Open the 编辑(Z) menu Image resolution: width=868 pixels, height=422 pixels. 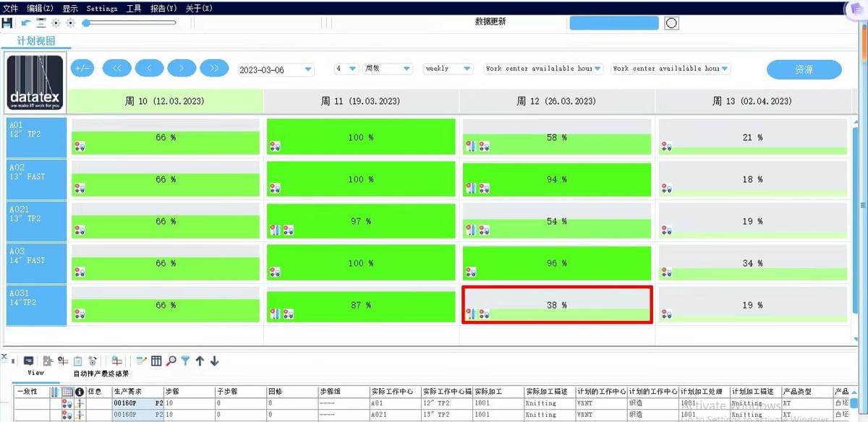pyautogui.click(x=40, y=8)
